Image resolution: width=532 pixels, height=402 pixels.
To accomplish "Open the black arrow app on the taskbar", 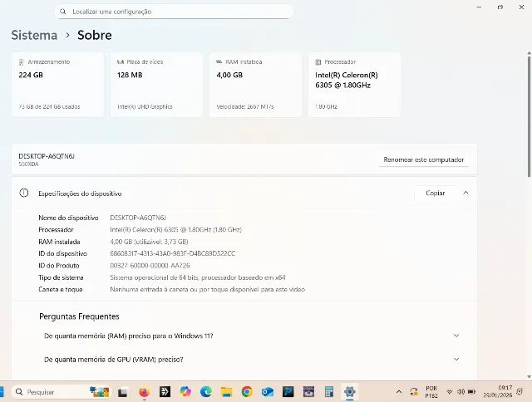I will tap(165, 392).
